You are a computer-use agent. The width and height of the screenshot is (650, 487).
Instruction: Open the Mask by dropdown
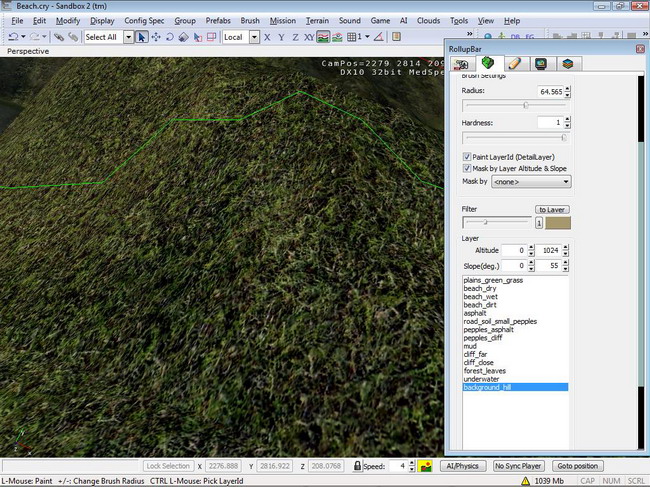(531, 182)
